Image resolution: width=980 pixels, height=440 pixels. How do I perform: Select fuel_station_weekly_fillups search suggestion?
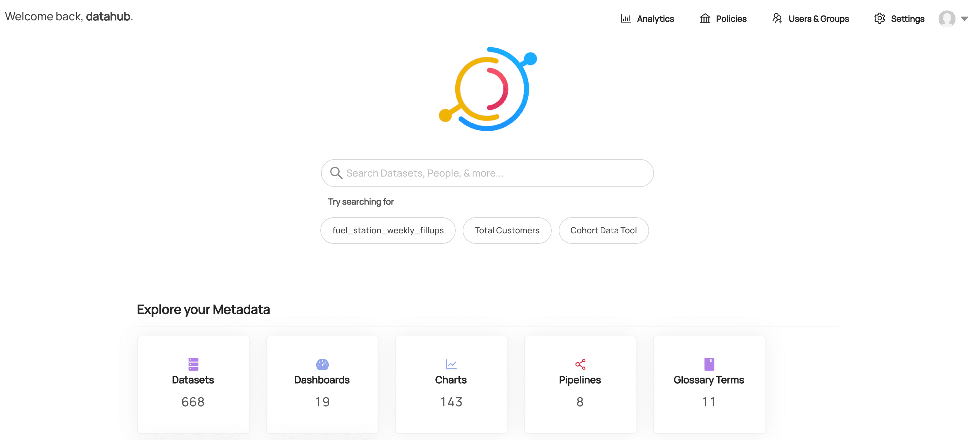point(388,231)
